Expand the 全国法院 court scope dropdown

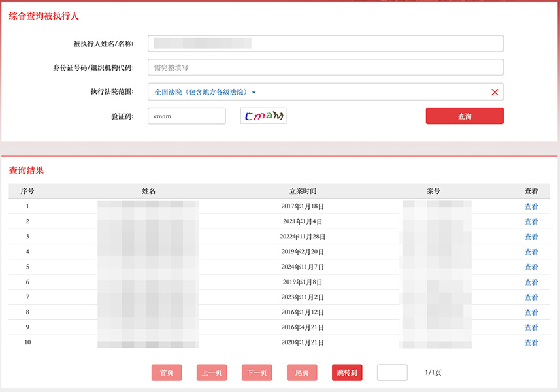tap(205, 92)
